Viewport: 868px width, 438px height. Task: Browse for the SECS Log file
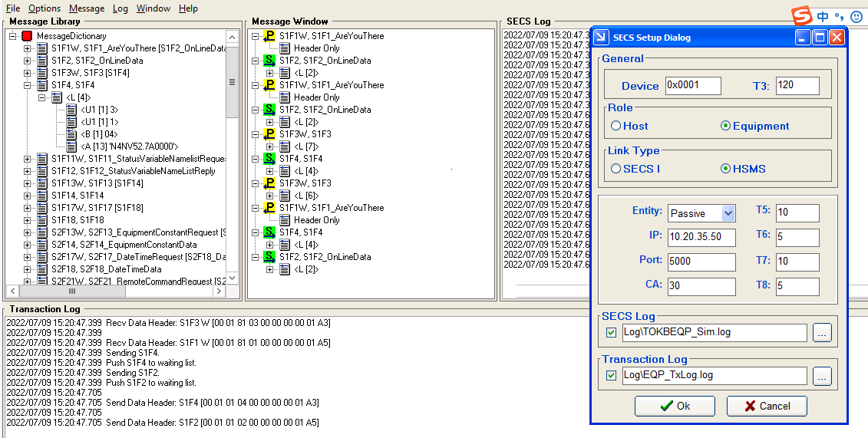(x=822, y=332)
